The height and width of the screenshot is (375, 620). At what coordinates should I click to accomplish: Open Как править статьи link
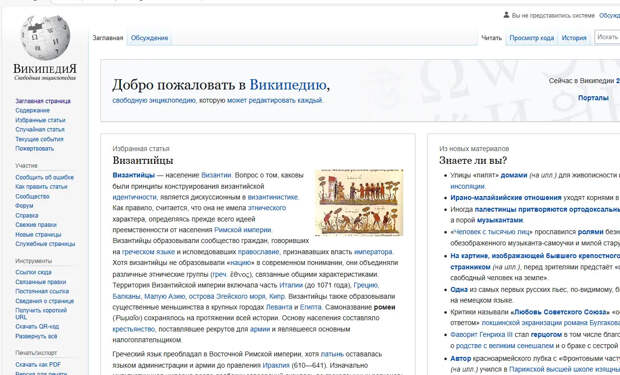pos(41,187)
